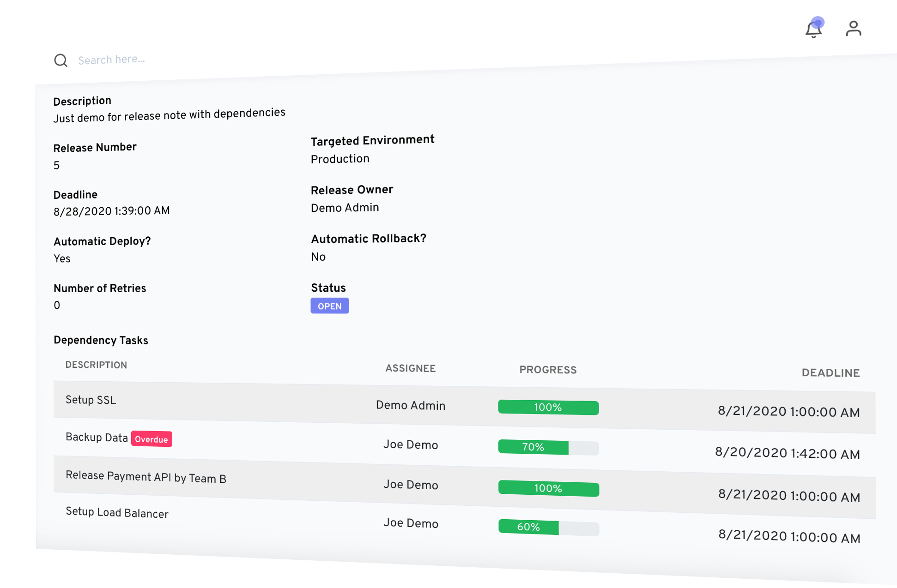Click Joe Demo assignee for Backup Data
The image size is (897, 588).
pyautogui.click(x=410, y=445)
